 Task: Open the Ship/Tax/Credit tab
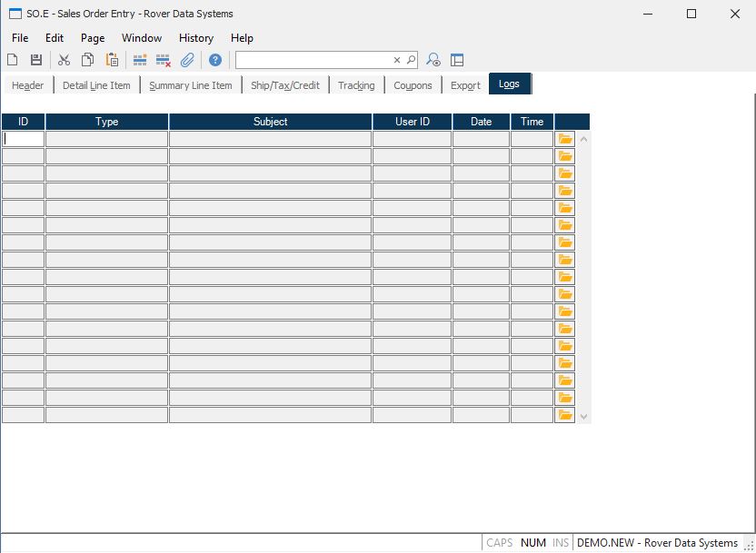[x=285, y=85]
